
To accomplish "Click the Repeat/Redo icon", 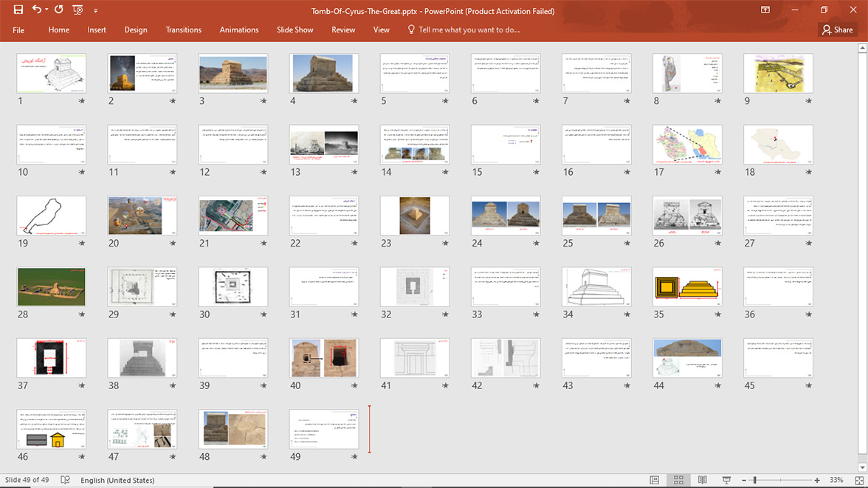I will coord(59,10).
